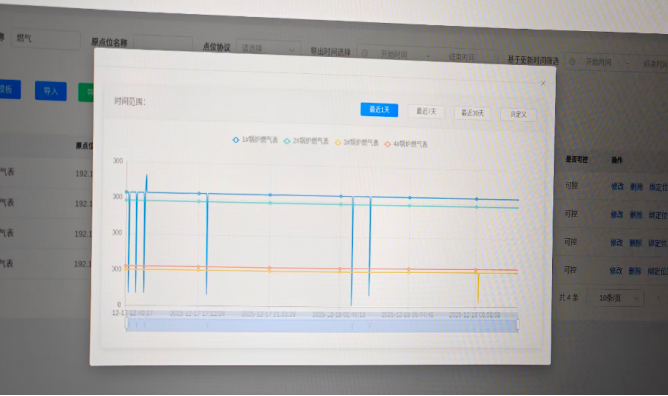Select the 最近30天 time range
This screenshot has height=396, width=668.
coord(472,113)
